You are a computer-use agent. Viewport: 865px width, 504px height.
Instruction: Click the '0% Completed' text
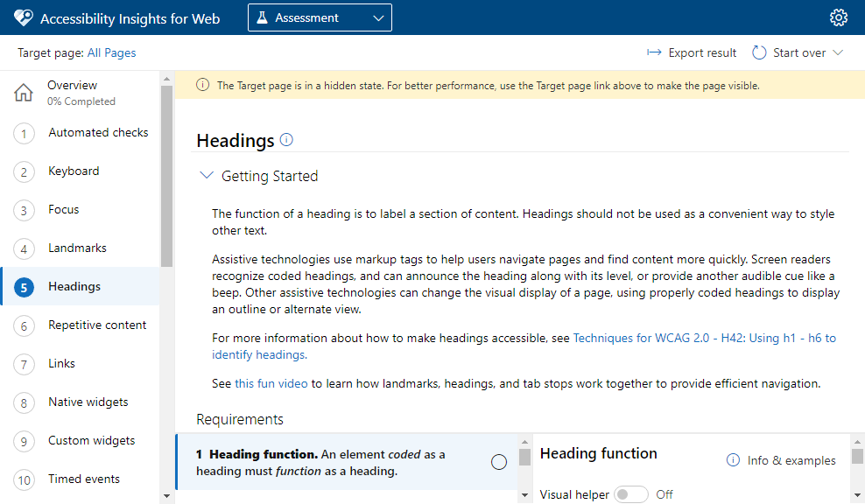coord(81,101)
